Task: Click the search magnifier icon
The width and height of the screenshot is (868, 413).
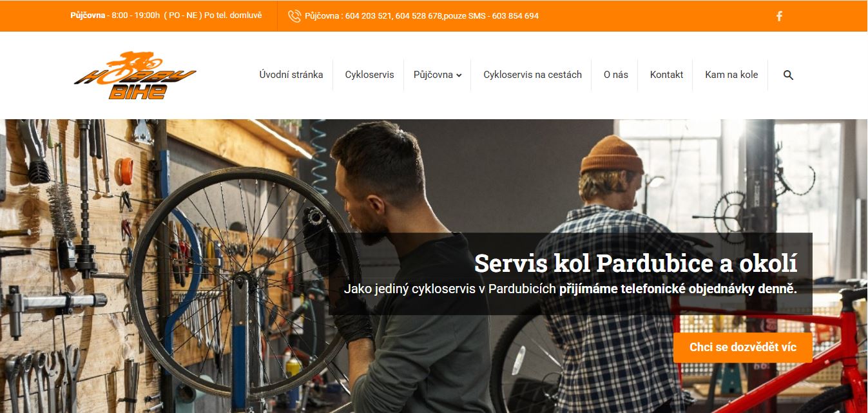Action: point(788,75)
